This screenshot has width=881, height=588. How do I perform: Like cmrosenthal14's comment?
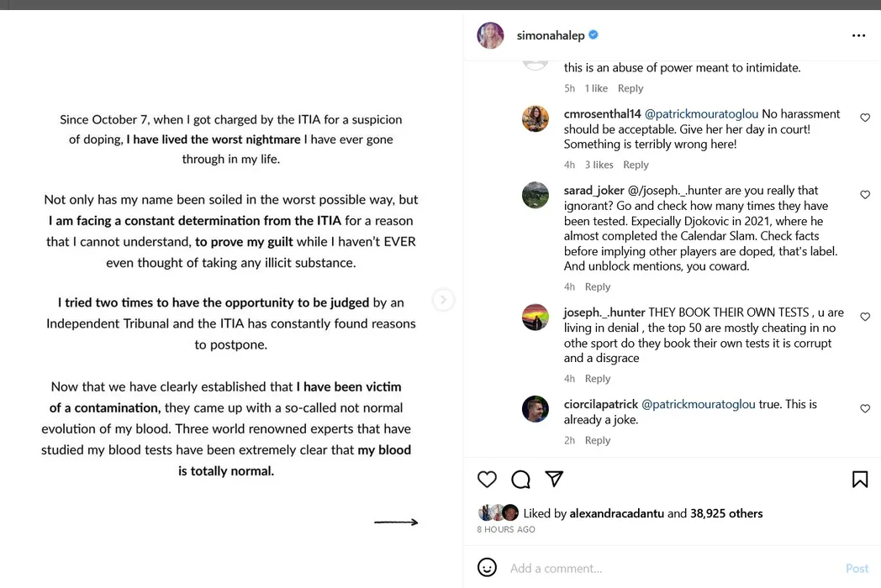tap(865, 118)
